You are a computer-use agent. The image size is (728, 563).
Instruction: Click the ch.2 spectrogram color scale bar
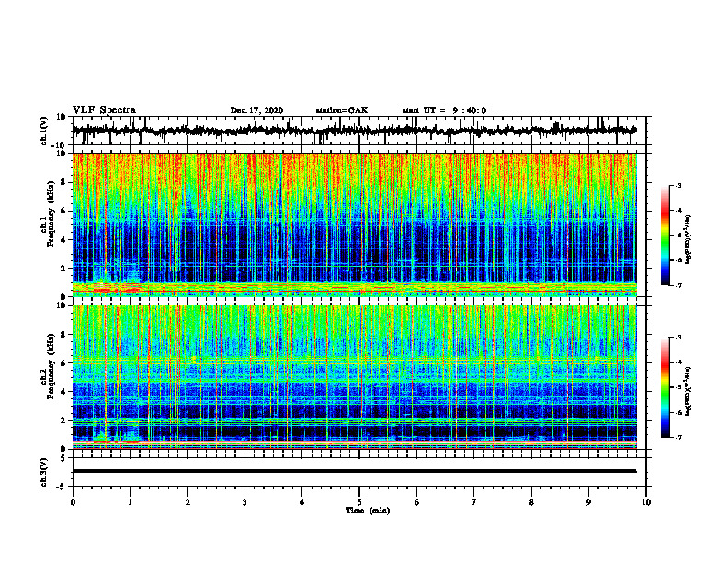tap(665, 387)
